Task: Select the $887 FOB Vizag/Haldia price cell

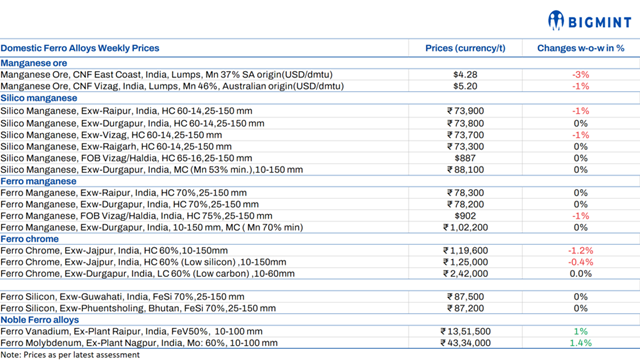Action: point(465,158)
